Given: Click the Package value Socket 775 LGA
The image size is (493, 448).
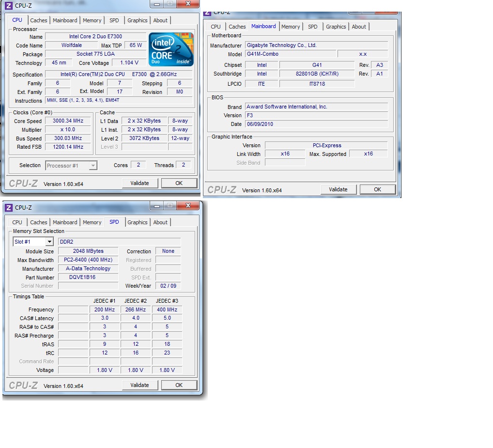Looking at the screenshot, I should pyautogui.click(x=95, y=54).
